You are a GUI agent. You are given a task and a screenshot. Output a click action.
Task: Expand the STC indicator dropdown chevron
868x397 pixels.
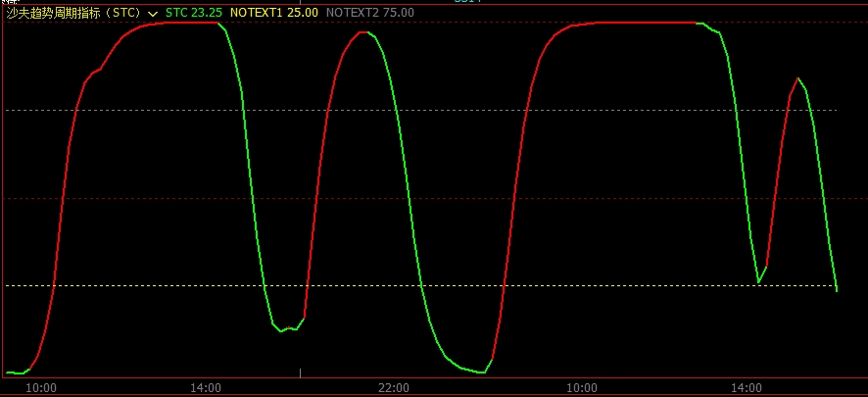pos(153,14)
